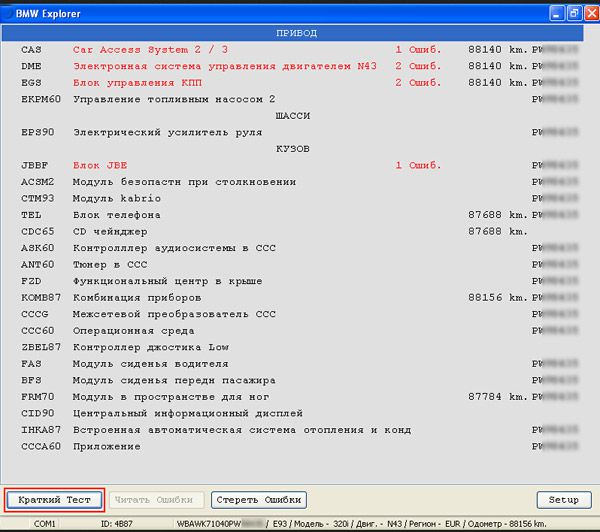
Task: Select the EGS module code
Action: coord(31,83)
